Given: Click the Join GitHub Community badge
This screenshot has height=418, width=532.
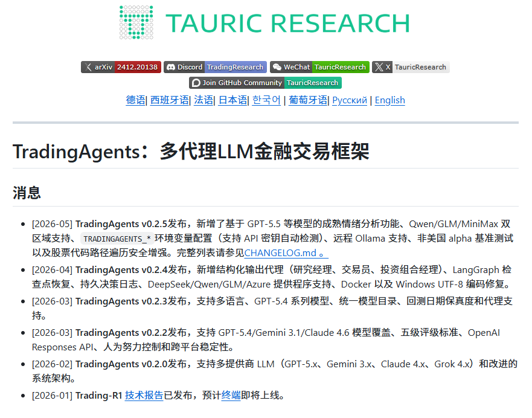Looking at the screenshot, I should pyautogui.click(x=265, y=83).
